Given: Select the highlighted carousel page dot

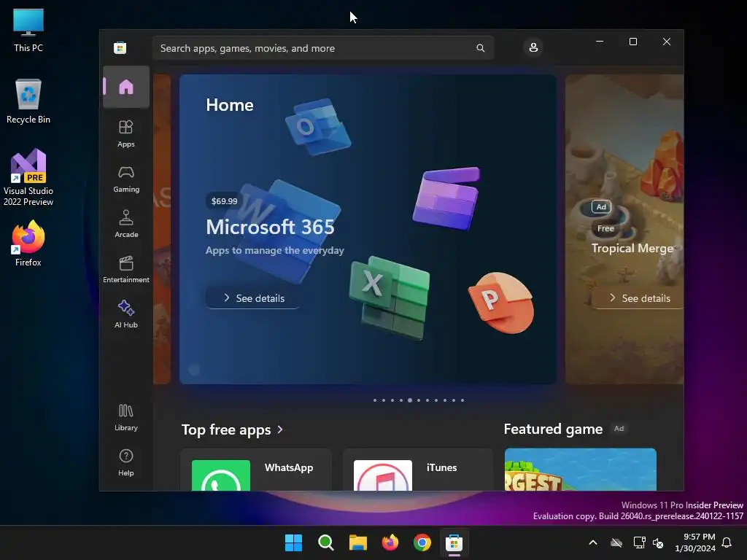Looking at the screenshot, I should coord(410,400).
